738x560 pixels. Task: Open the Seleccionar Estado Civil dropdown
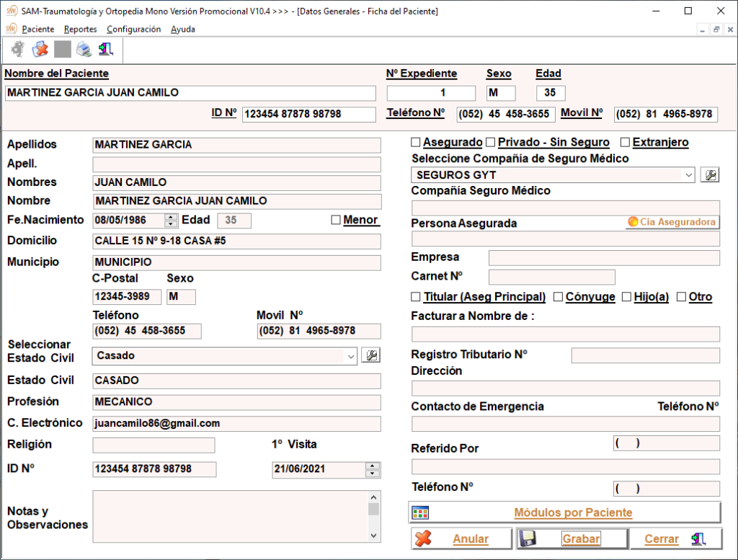pos(350,355)
